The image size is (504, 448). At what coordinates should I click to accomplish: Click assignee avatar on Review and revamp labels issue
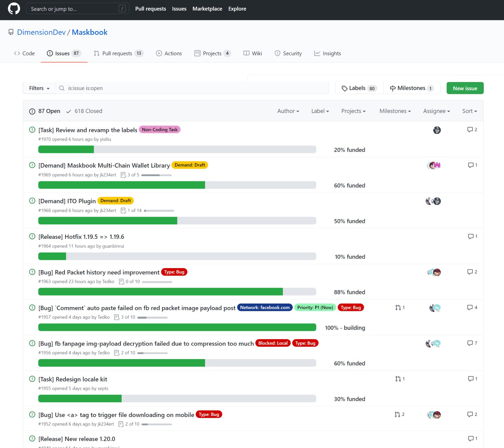(x=437, y=130)
